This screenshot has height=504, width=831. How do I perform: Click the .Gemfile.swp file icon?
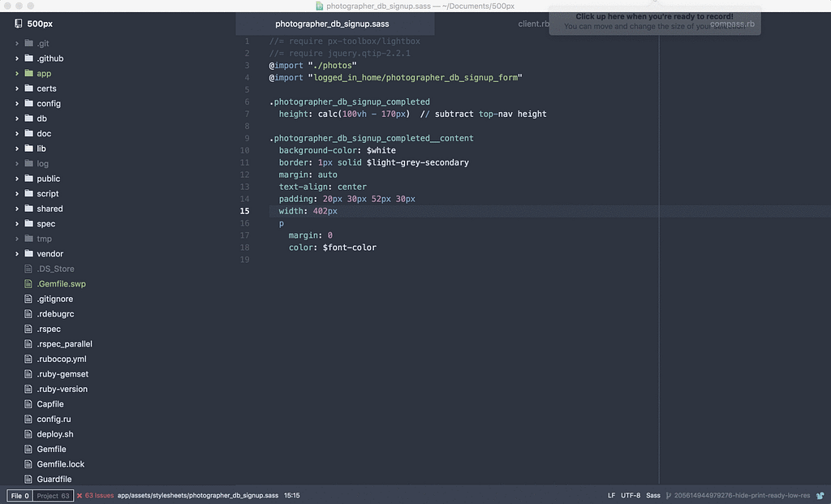pos(28,283)
